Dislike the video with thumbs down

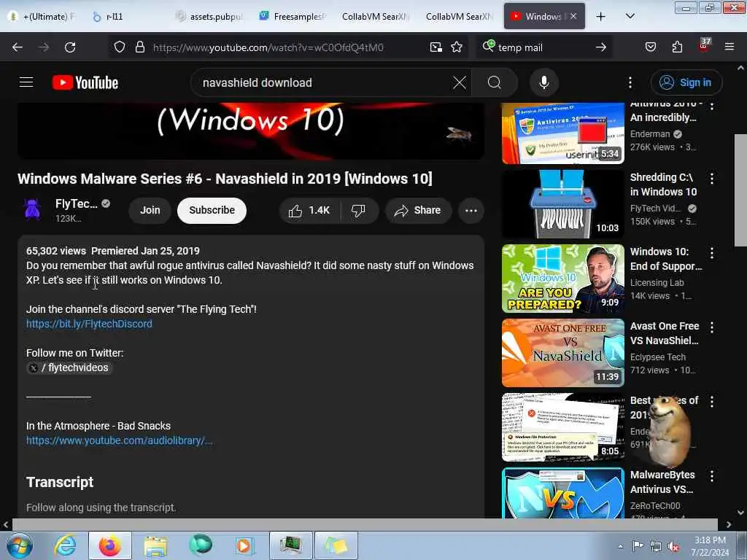358,211
